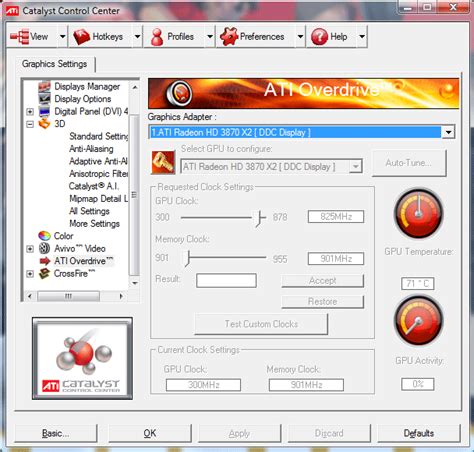
Task: Click the CrossFire icon in tree
Action: [44, 274]
